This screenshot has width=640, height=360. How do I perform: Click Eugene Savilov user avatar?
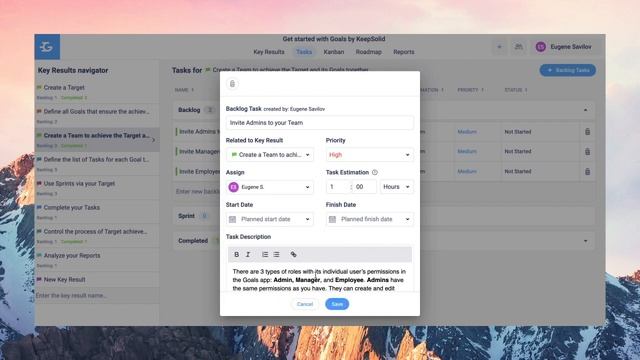540,47
